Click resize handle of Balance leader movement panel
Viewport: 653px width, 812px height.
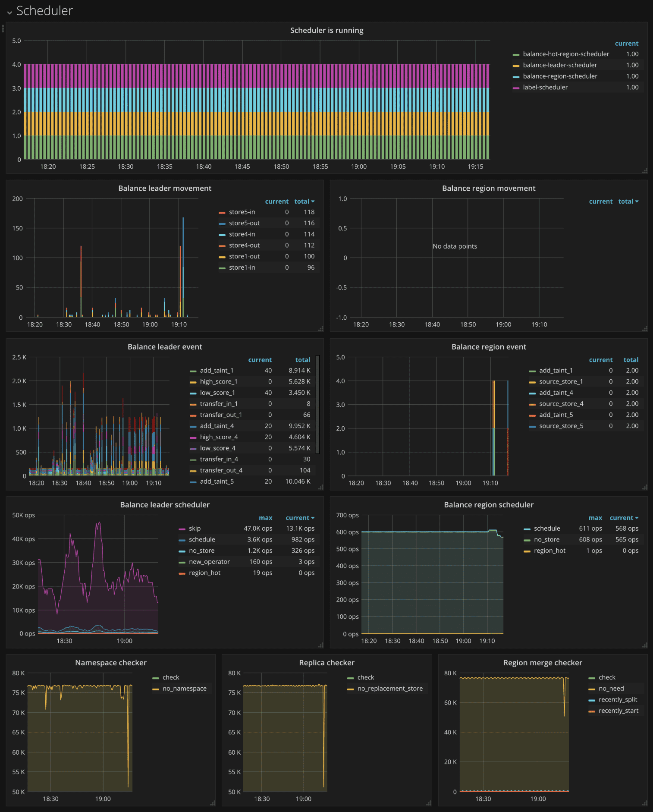pos(320,329)
